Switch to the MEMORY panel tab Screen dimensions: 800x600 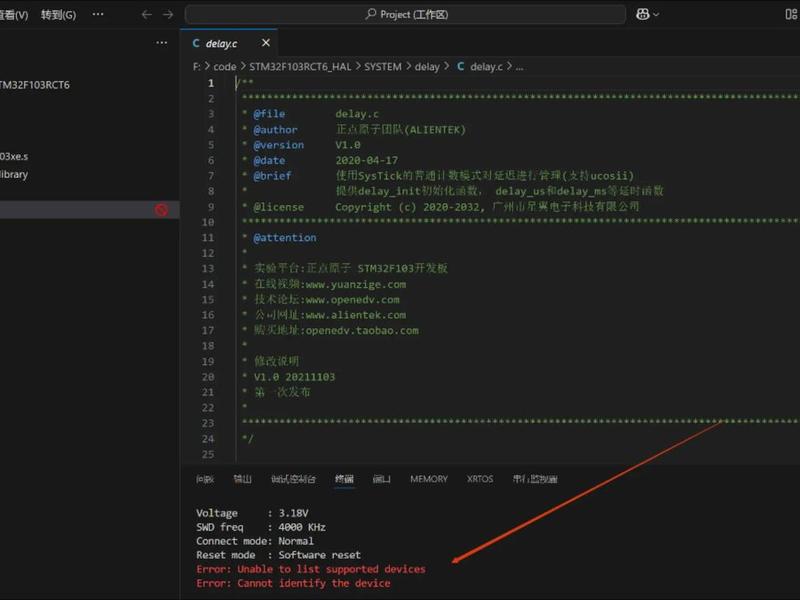(x=429, y=479)
